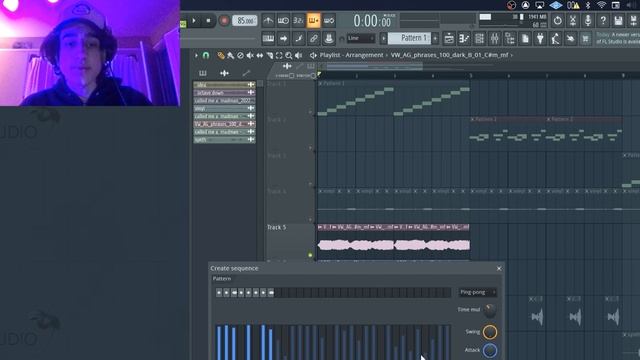640x360 pixels.
Task: Open the undo history icon
Action: pyautogui.click(x=558, y=20)
